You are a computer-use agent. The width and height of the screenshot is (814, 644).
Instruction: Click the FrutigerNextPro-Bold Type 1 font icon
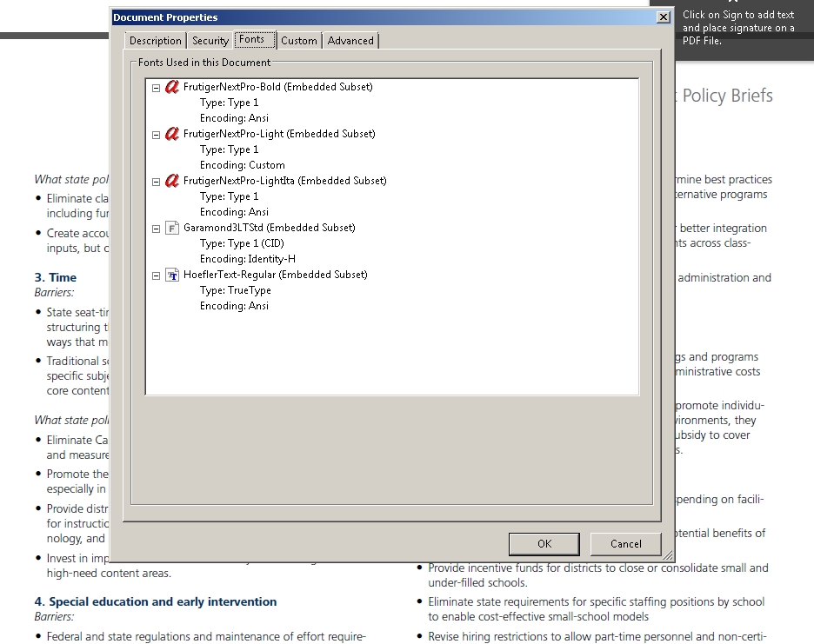[x=172, y=87]
